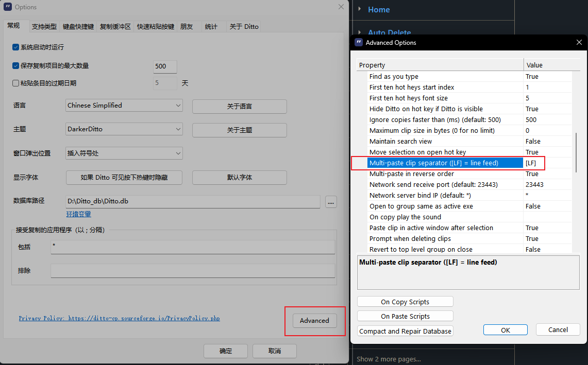Viewport: 588px width, 365px height.
Task: Select Multi-paste in reverse order row
Action: point(469,174)
